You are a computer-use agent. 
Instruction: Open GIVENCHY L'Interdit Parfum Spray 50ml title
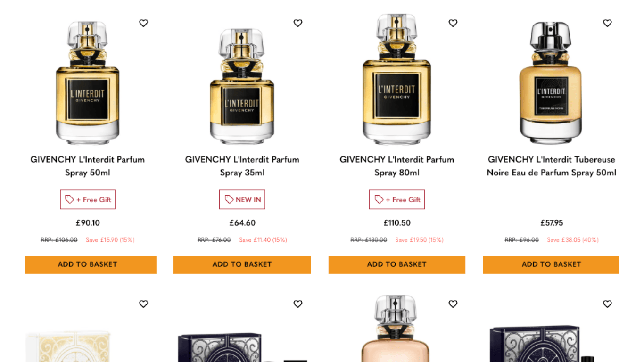pos(88,166)
